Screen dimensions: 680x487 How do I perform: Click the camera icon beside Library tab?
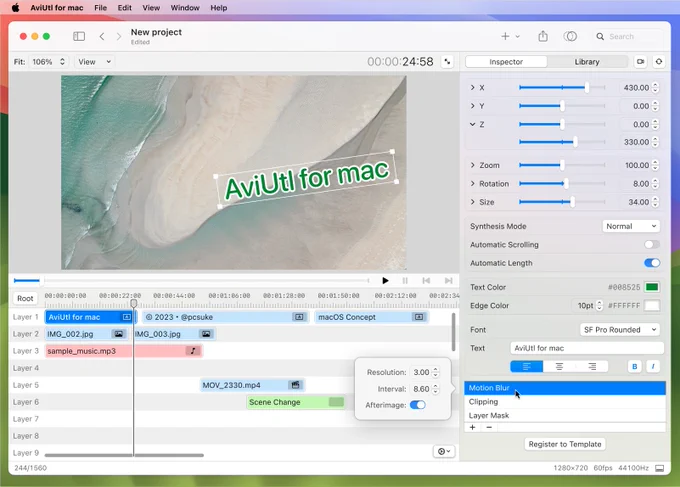(x=641, y=62)
